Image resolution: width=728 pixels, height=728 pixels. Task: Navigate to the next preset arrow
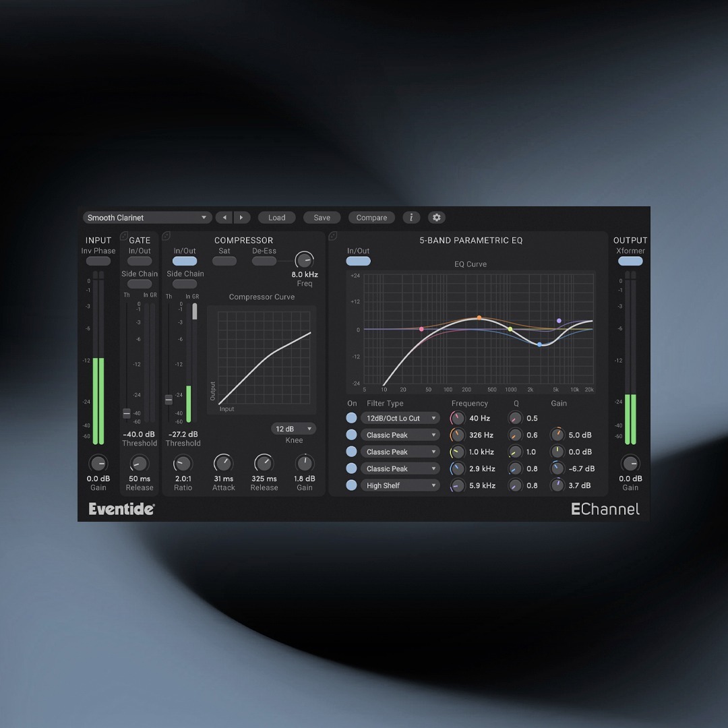tap(242, 217)
